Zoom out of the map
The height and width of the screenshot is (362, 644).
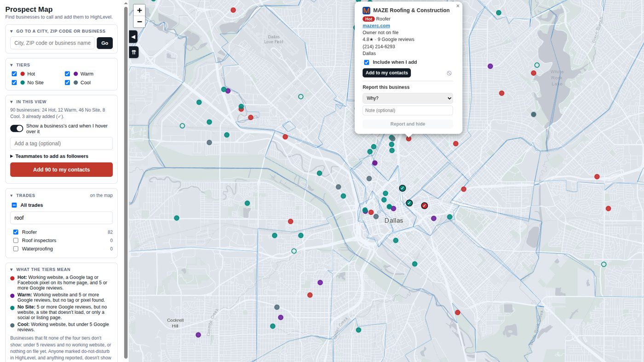(x=139, y=22)
